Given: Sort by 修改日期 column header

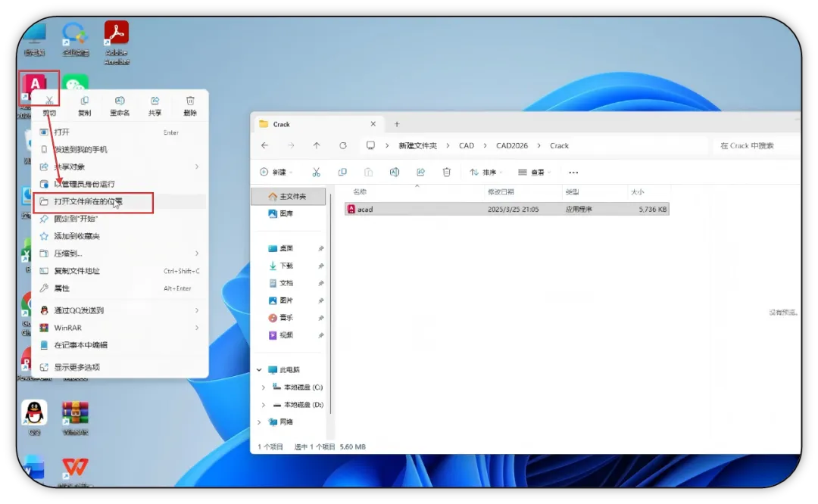Looking at the screenshot, I should click(x=501, y=191).
